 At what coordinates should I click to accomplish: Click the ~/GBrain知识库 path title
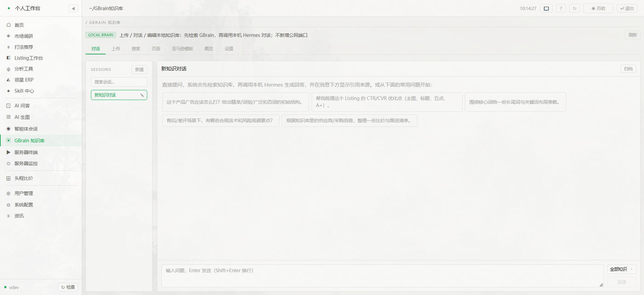106,8
